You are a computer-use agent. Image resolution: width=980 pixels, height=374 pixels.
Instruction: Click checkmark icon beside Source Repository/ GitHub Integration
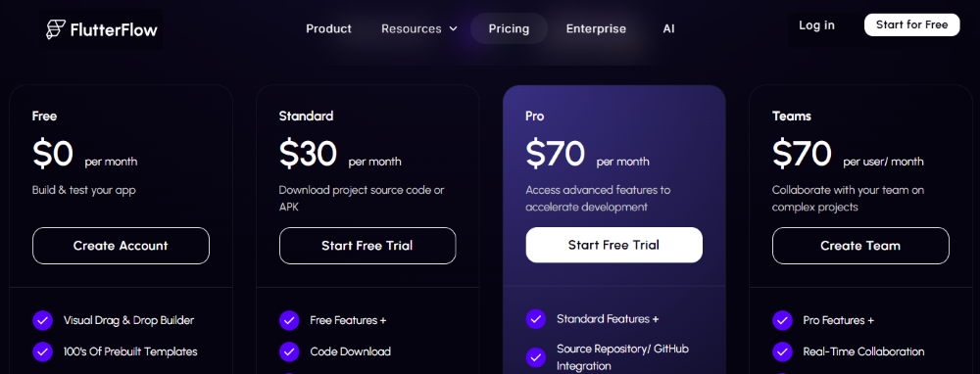click(x=536, y=357)
